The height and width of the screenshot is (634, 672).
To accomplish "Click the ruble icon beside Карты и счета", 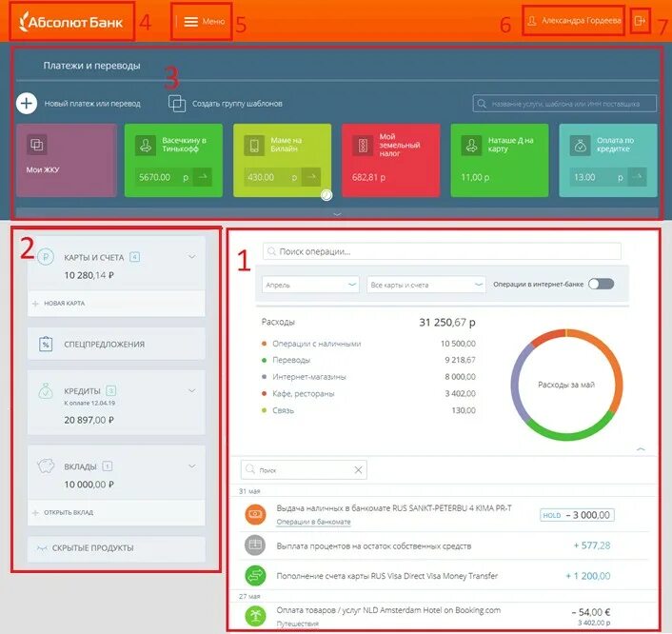I will click(x=46, y=257).
